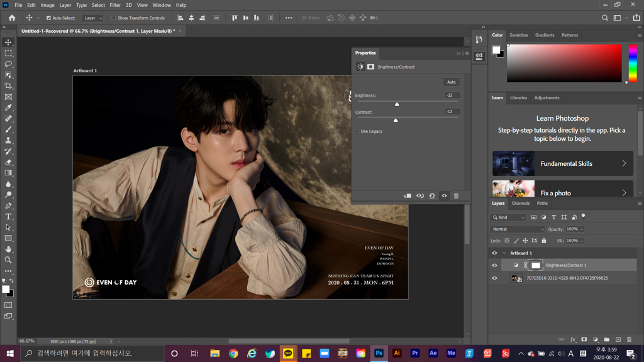Toggle lock transparent pixels

pyautogui.click(x=507, y=241)
